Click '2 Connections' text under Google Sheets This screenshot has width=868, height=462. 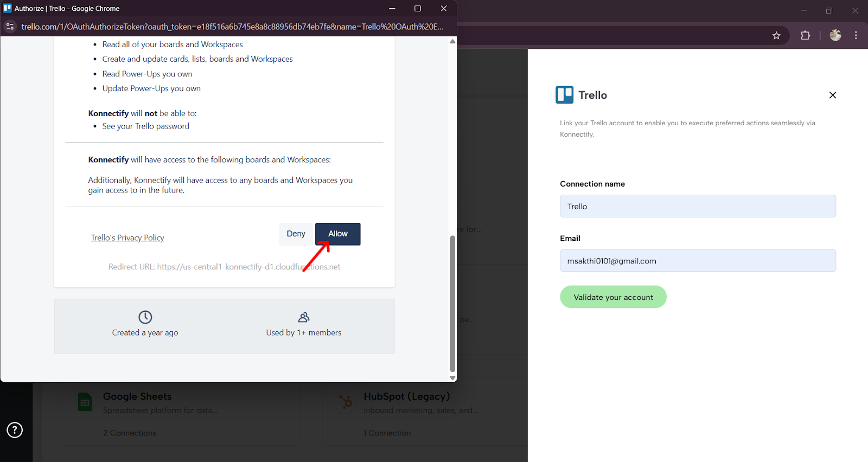130,433
